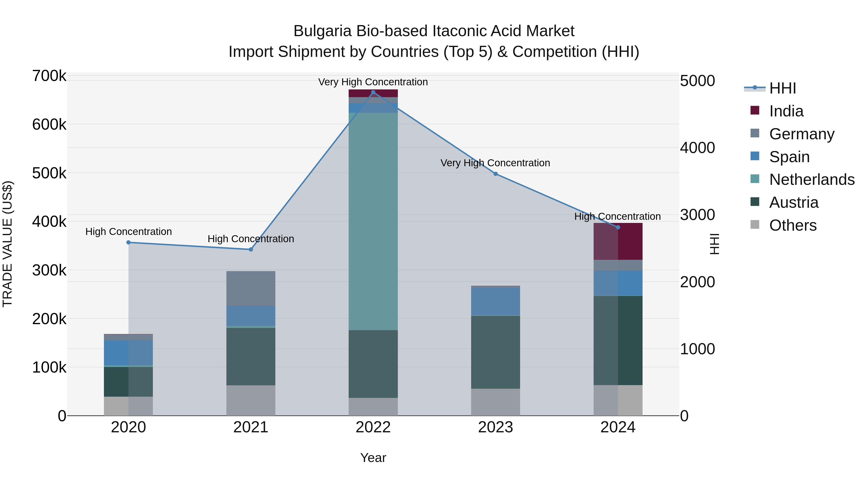Click the 1000 HHI axis tick label
The image size is (868, 488).
pyautogui.click(x=698, y=349)
